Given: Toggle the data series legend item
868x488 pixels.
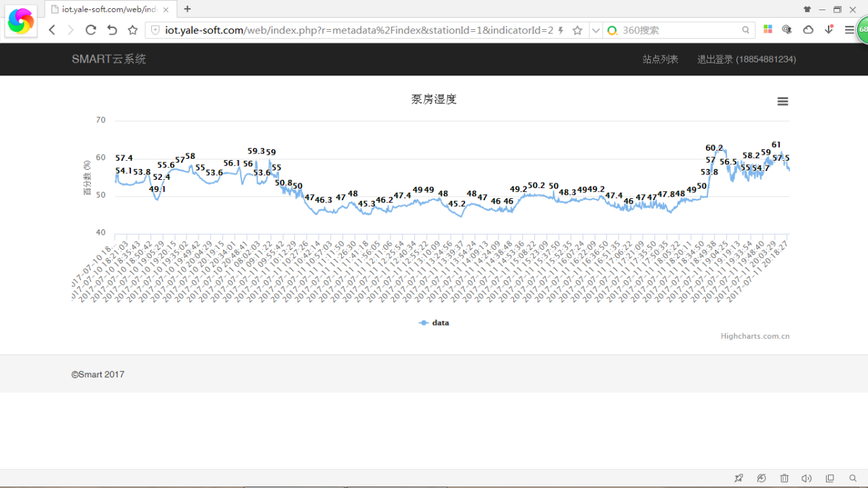Looking at the screenshot, I should pos(434,323).
